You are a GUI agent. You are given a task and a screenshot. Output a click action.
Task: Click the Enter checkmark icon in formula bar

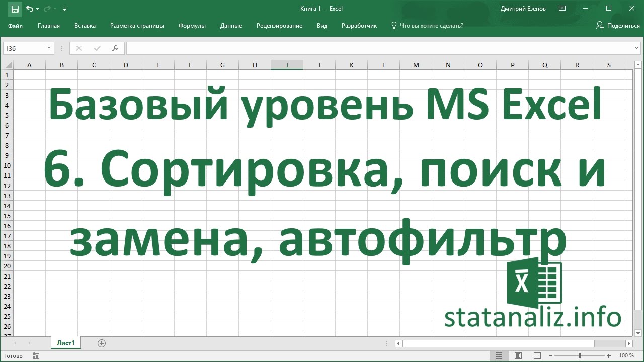[x=97, y=48]
